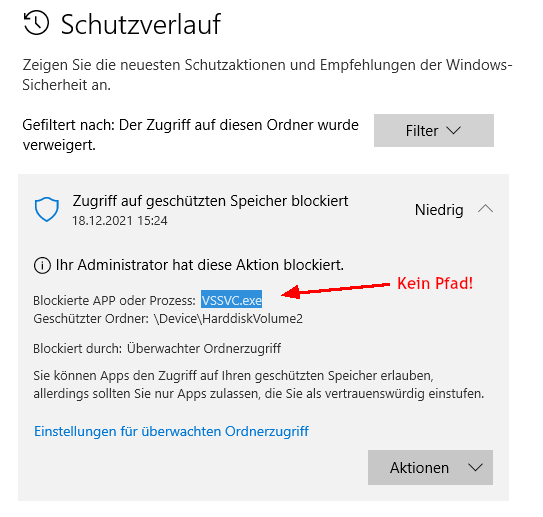
Task: Click the Blockiert durch: Überwachter Ordnerzugriff line
Action: pyautogui.click(x=157, y=348)
